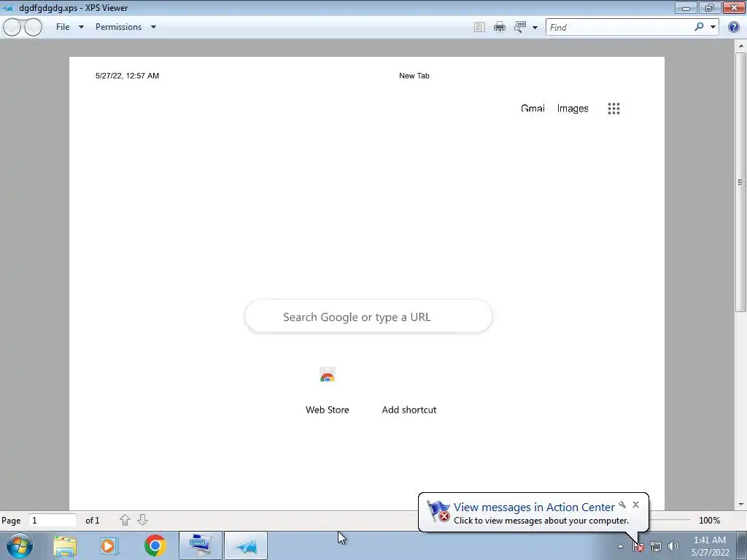The height and width of the screenshot is (560, 747).
Task: Click the network tray icon
Action: click(656, 547)
